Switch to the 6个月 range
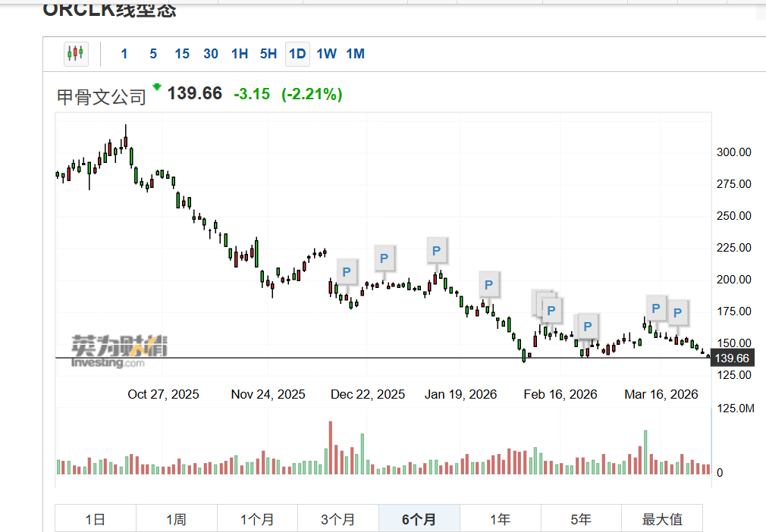Screen dimensions: 766x532 [419, 519]
